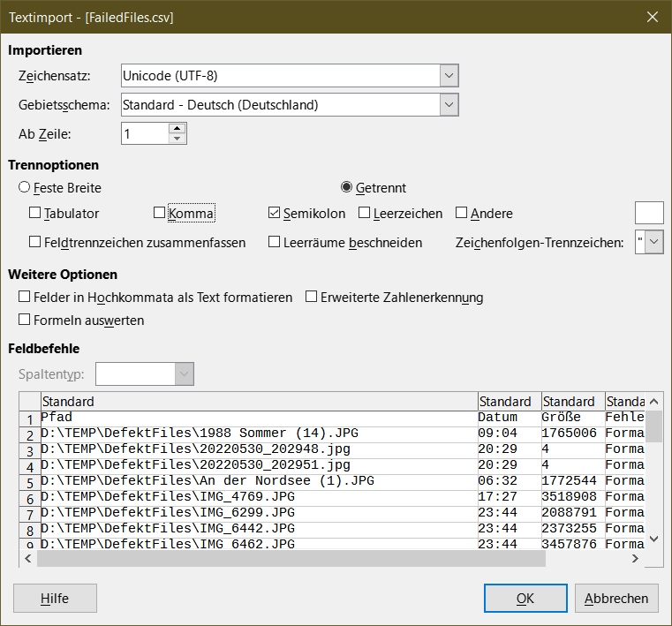
Task: Open the Gebietsschema dropdown list
Action: point(449,105)
